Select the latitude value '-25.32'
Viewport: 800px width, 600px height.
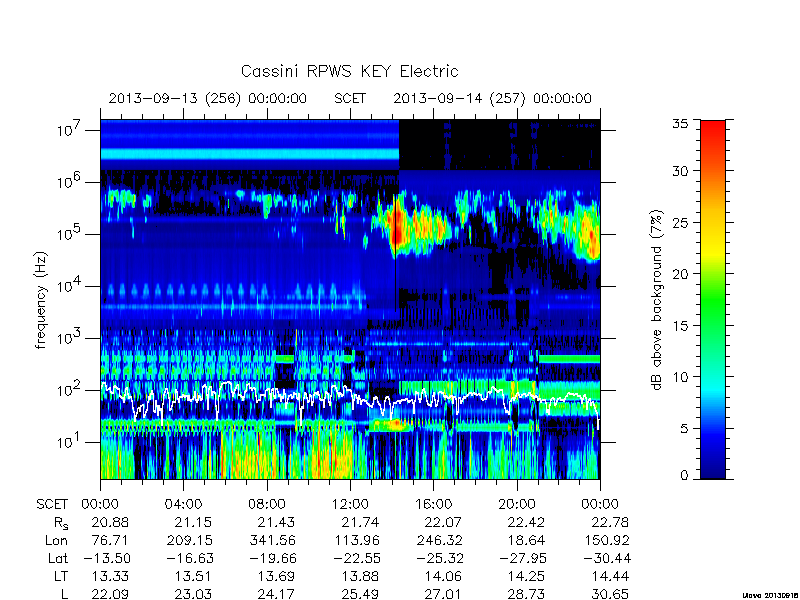[x=440, y=559]
